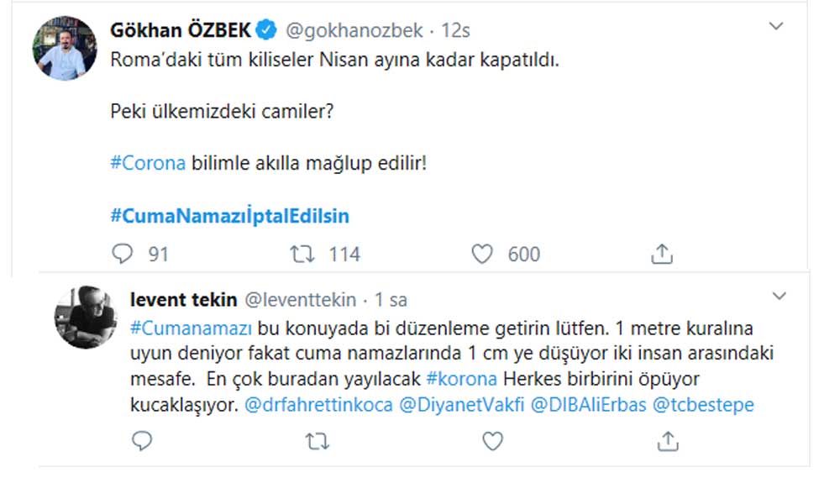Open the verified badge next to Gökhan ÖZBEK
The width and height of the screenshot is (840, 504).
pyautogui.click(x=266, y=31)
